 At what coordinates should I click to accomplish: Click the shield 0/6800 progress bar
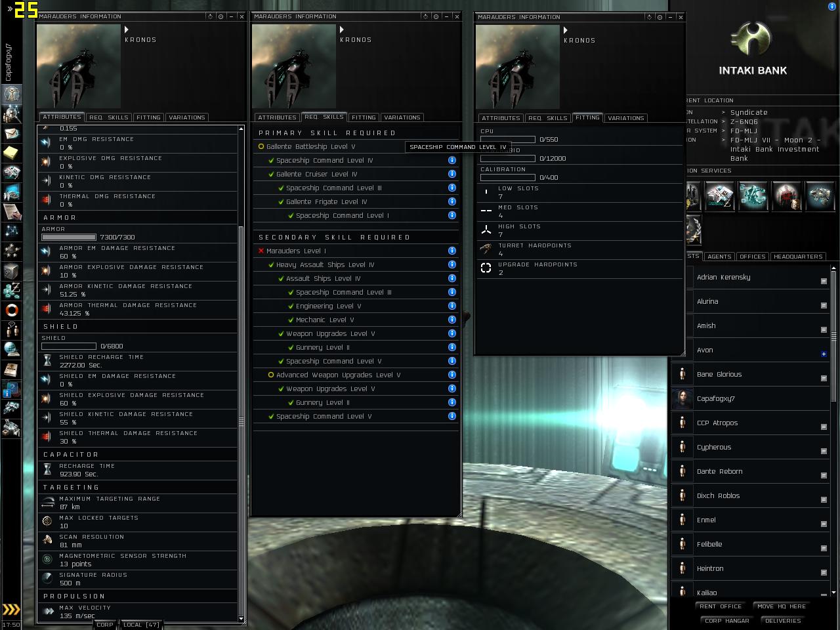[69, 346]
